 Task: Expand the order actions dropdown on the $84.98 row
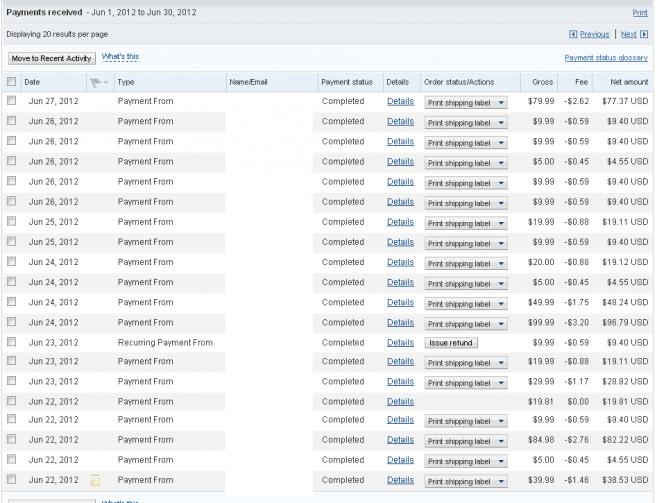point(466,441)
